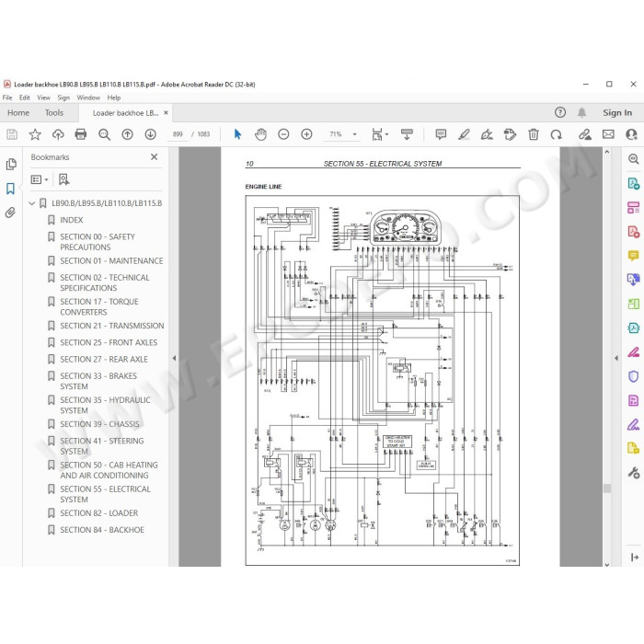Open the bookmark options dropdown
The height and width of the screenshot is (644, 644).
(40, 179)
